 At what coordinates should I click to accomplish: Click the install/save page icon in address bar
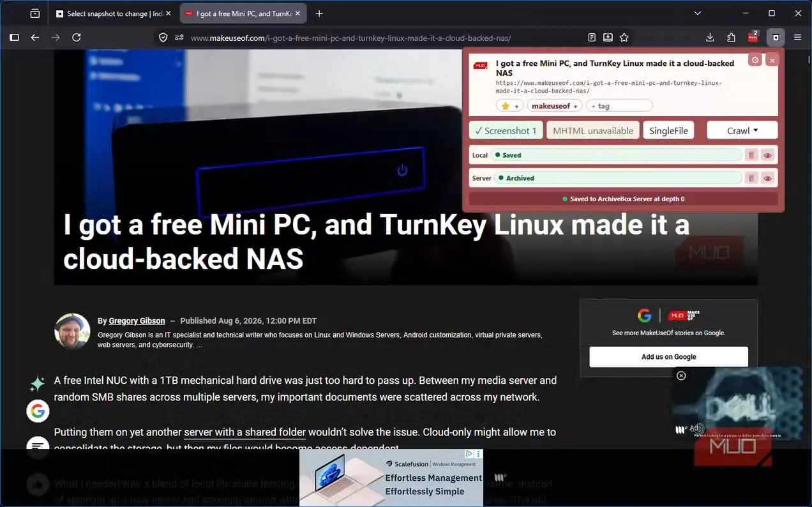click(x=608, y=38)
